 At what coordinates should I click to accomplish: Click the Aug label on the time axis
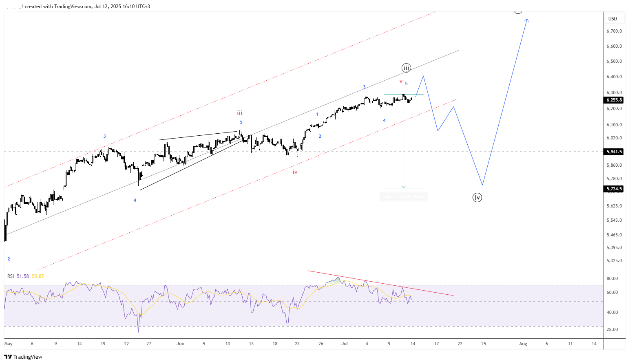pyautogui.click(x=523, y=344)
